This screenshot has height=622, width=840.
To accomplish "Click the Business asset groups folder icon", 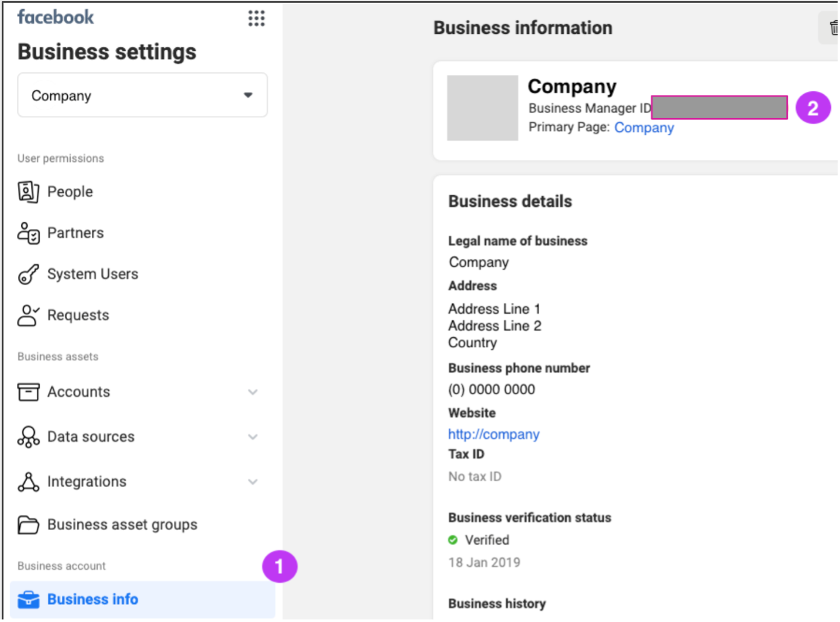I will [28, 525].
